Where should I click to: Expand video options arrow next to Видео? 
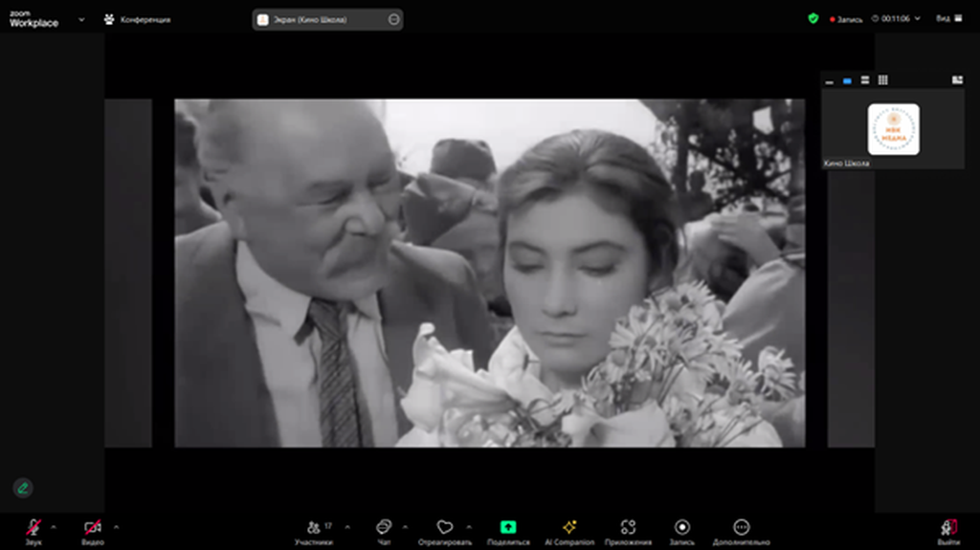[x=117, y=526]
